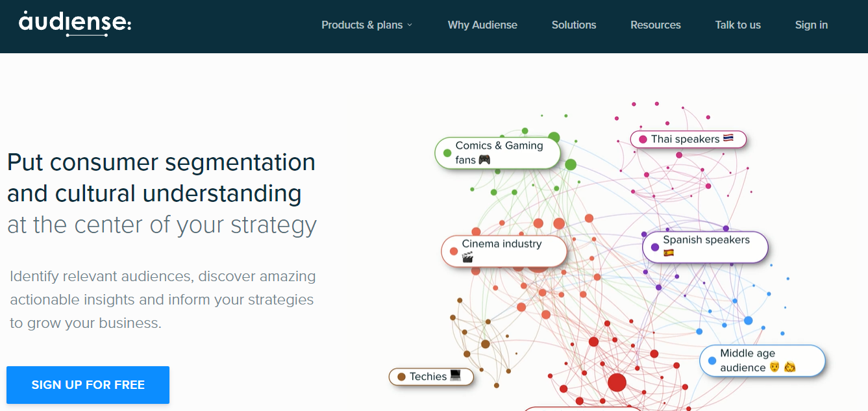Click the green Comics & Gaming dot
Image resolution: width=868 pixels, height=411 pixels.
pyautogui.click(x=447, y=153)
